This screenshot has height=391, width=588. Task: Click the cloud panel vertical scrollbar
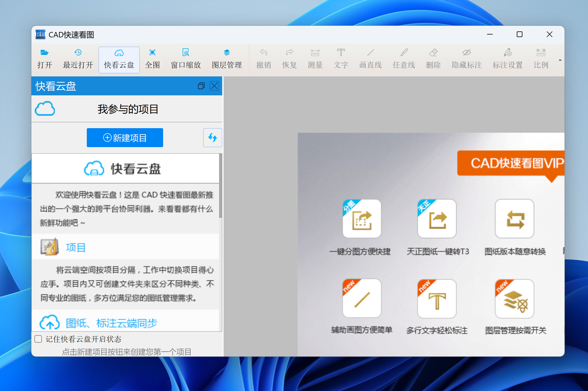pos(220,186)
